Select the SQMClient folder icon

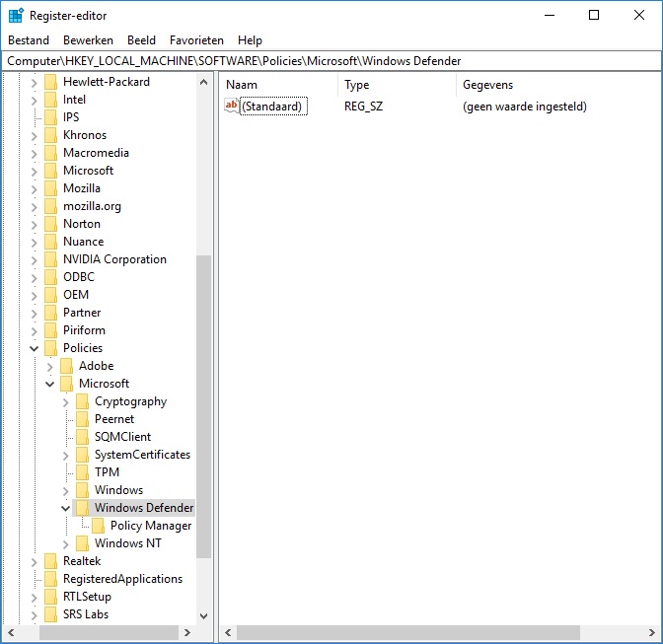coord(82,437)
